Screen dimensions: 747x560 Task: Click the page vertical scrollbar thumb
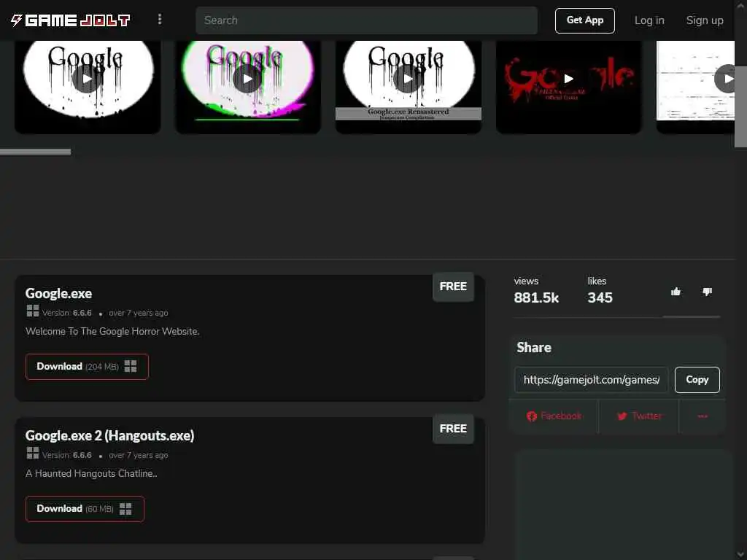click(741, 106)
